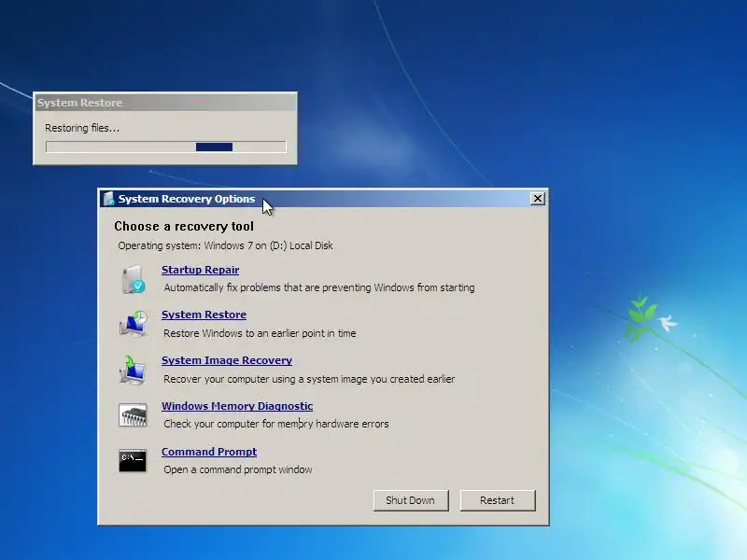747x560 pixels.
Task: Click the System Restore clock-and-monitor icon
Action: (x=134, y=324)
